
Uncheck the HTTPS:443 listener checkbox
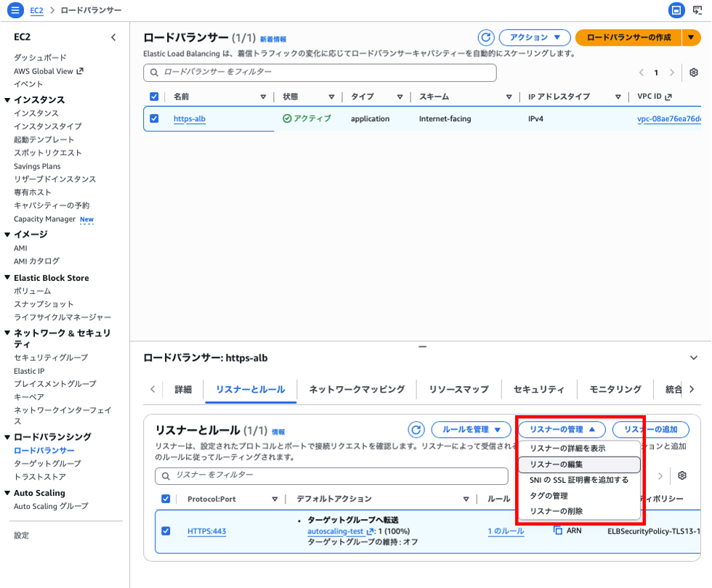coord(166,531)
